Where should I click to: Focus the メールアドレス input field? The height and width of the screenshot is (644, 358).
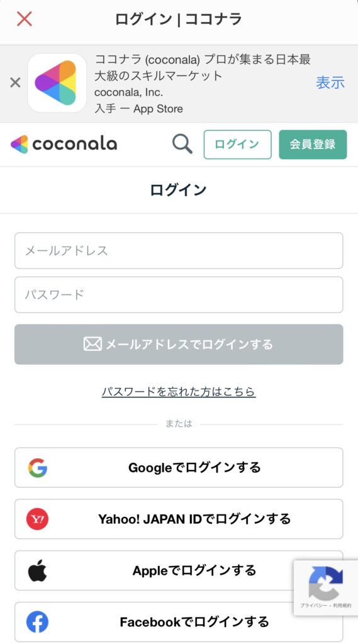179,250
